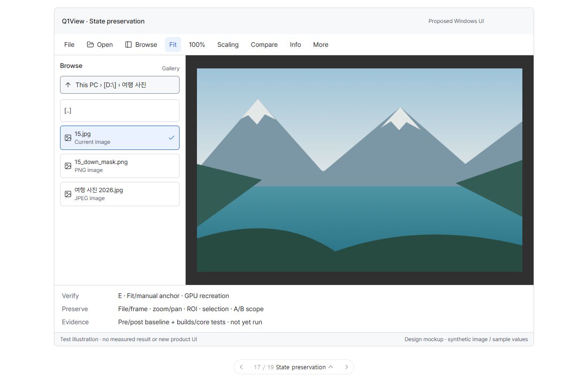Open the Scaling menu
The image size is (588, 388).
pos(228,45)
